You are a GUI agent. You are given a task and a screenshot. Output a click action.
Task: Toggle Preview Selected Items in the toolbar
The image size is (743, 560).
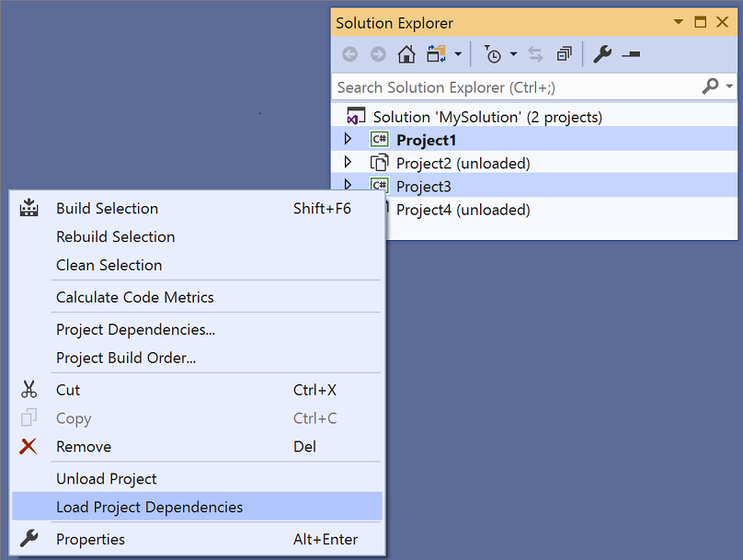coord(632,54)
